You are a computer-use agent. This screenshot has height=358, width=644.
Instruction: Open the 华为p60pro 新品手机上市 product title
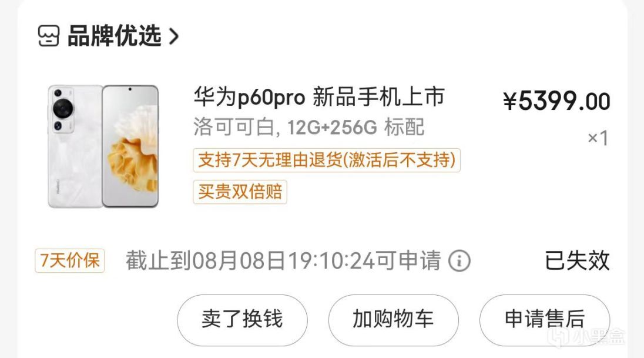319,97
